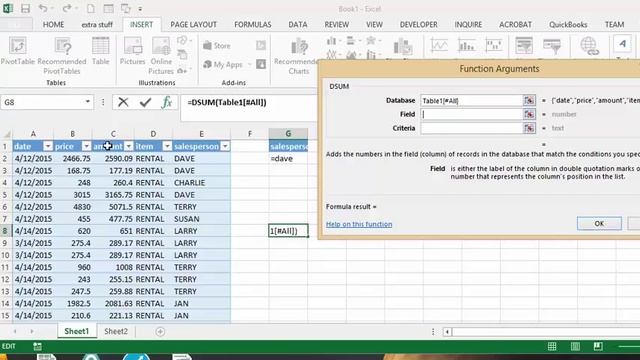Add a new sheet with plus icon
Viewport: 640px width, 360px height.
point(160,331)
